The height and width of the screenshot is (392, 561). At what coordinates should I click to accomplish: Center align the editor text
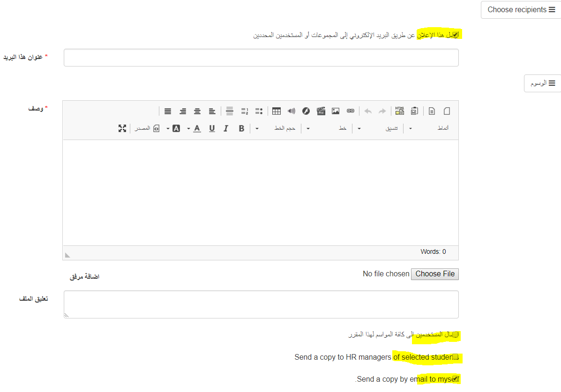point(197,111)
